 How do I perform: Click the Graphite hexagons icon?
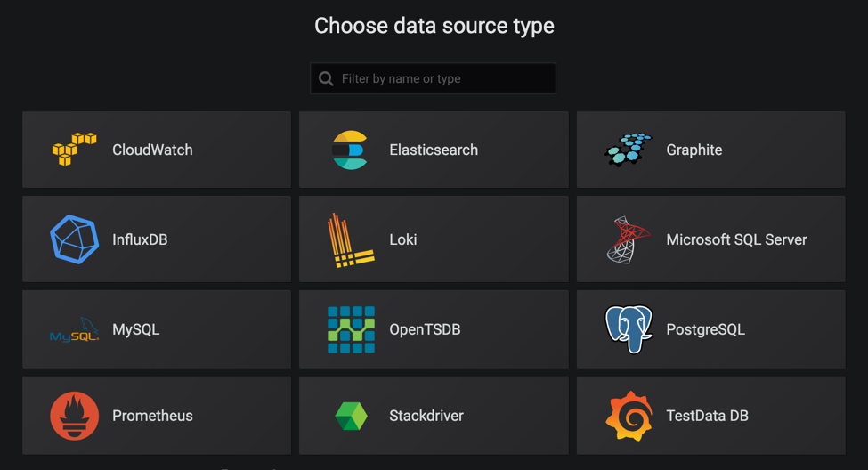629,150
